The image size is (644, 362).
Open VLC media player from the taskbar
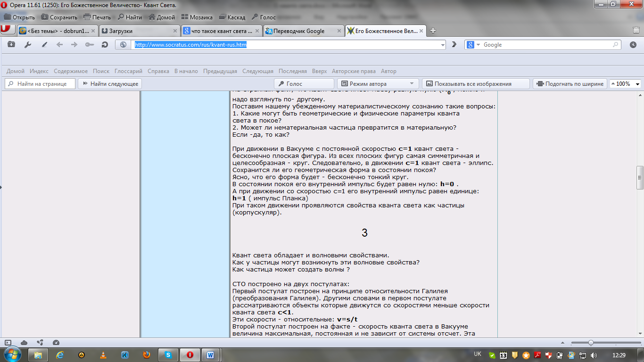[x=103, y=354]
